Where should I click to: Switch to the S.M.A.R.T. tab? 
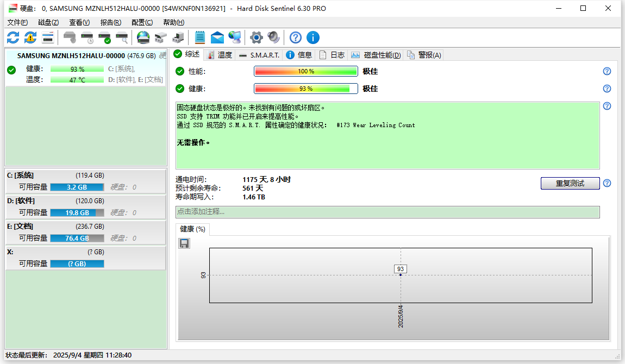point(259,55)
